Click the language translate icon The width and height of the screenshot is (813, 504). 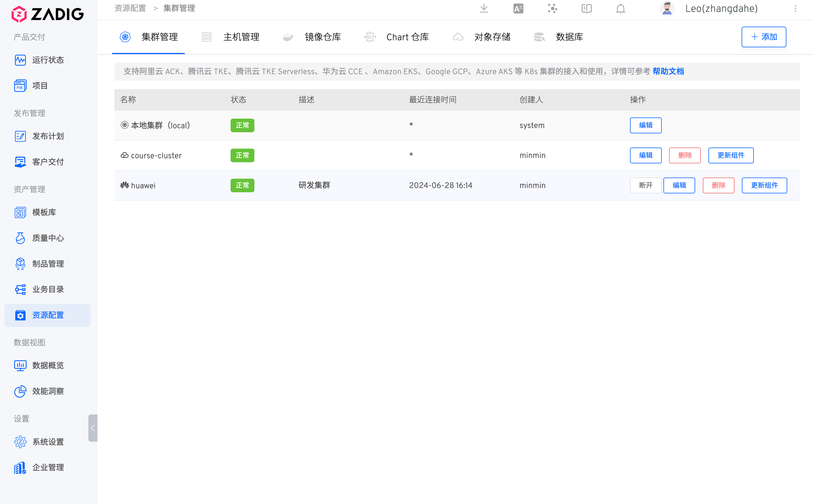519,8
